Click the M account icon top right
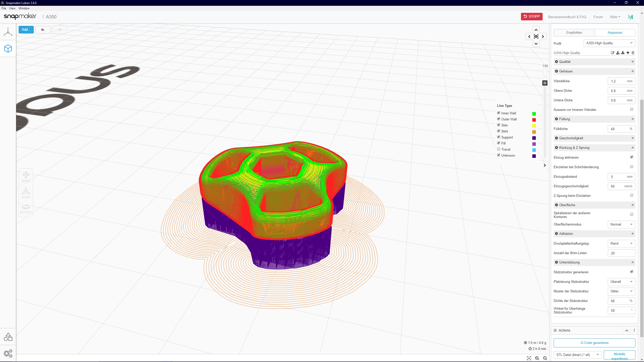Viewport: 644px width, 362px height. 630,17
